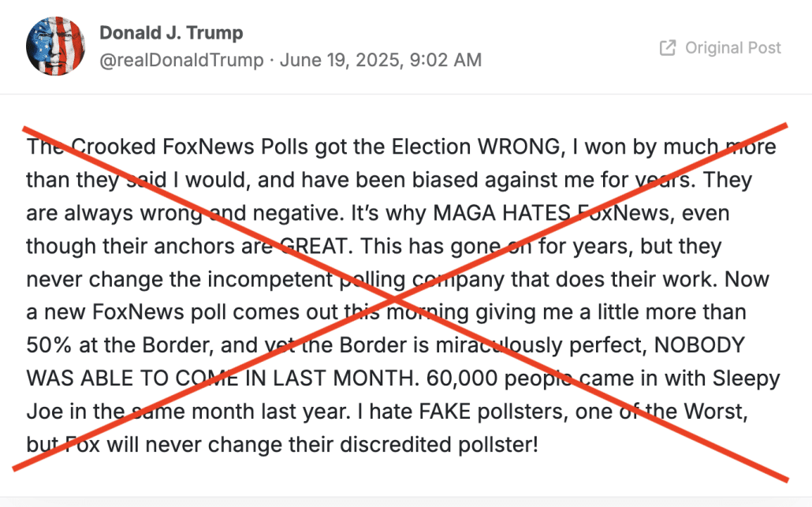The width and height of the screenshot is (812, 507).
Task: Click the word 'NOBODY' in the post
Action: click(699, 345)
